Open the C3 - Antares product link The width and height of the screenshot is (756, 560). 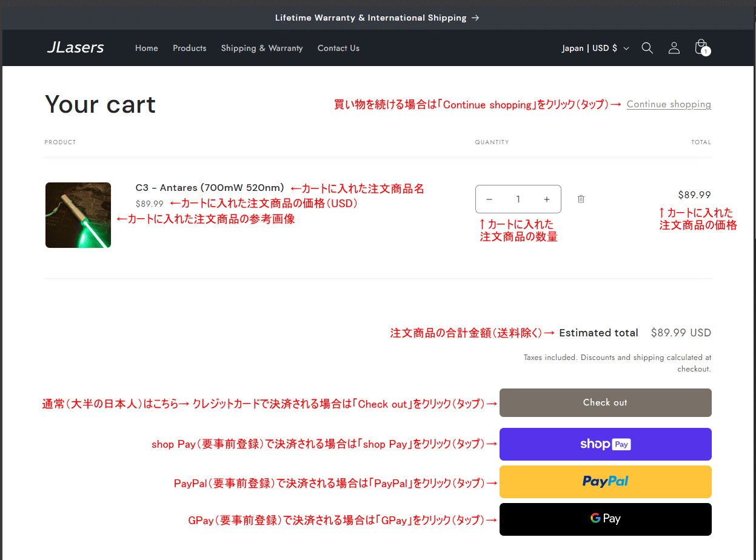210,188
